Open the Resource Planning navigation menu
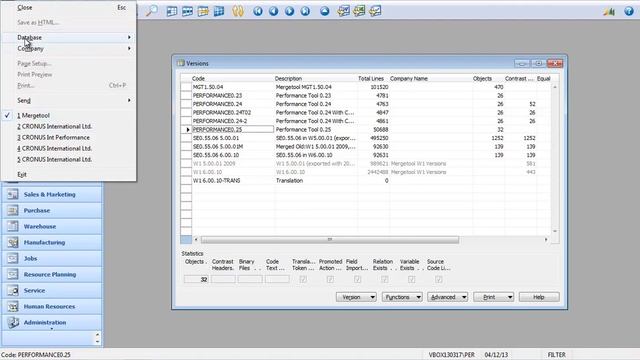 pyautogui.click(x=52, y=274)
